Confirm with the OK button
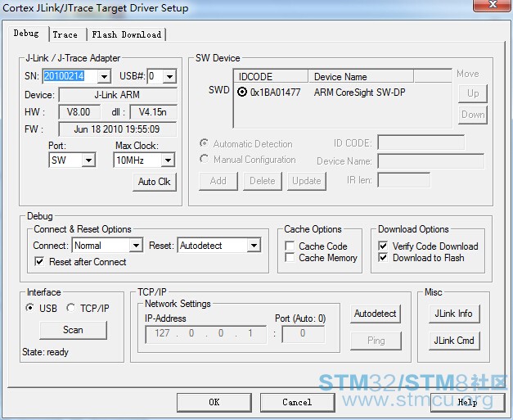The image size is (513, 420). click(x=214, y=402)
